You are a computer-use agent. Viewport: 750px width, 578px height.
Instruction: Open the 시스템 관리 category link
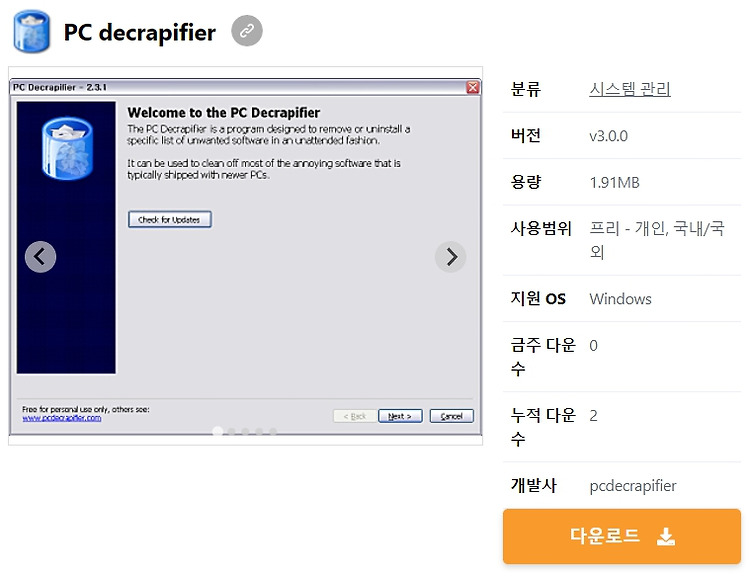[x=629, y=89]
